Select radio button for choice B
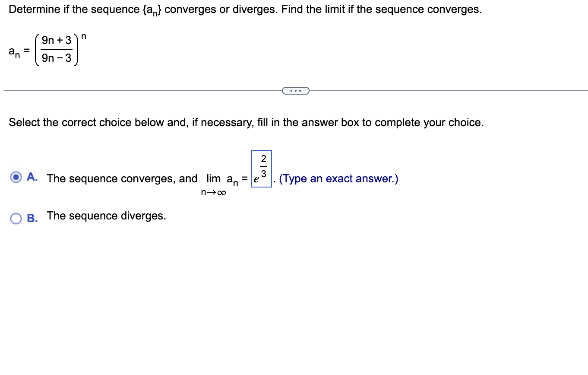This screenshot has height=375, width=588. tap(16, 219)
